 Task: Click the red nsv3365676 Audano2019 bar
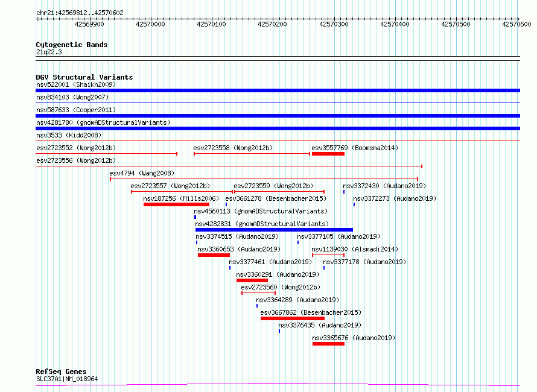click(328, 344)
